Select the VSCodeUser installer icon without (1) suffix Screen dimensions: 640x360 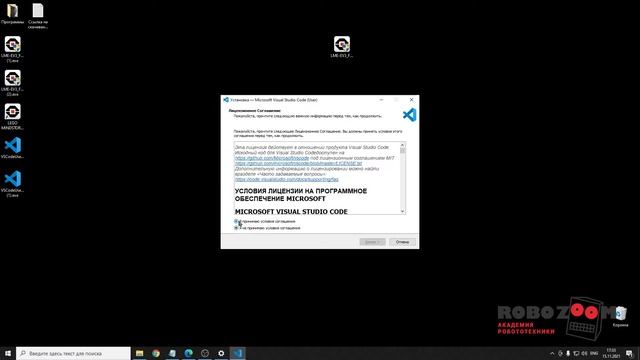pos(12,148)
